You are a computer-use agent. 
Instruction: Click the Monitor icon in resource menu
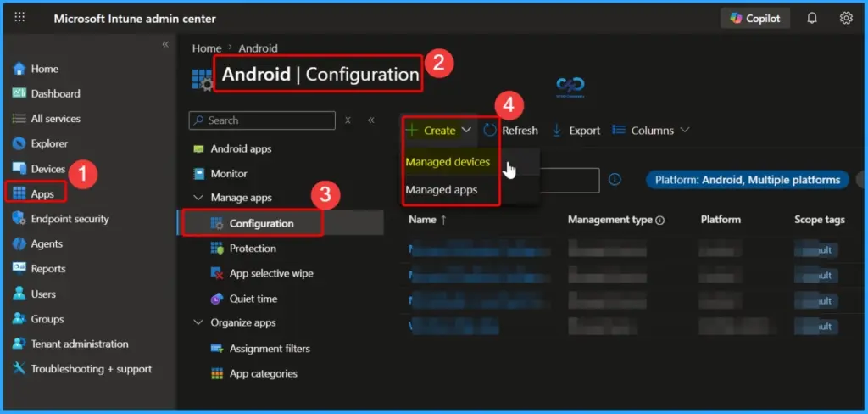198,173
